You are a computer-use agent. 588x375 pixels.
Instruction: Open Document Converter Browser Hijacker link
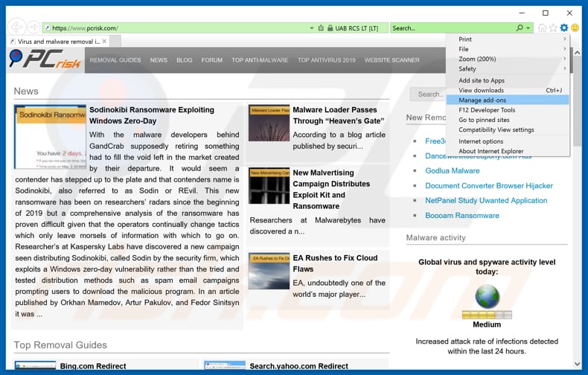tap(488, 185)
